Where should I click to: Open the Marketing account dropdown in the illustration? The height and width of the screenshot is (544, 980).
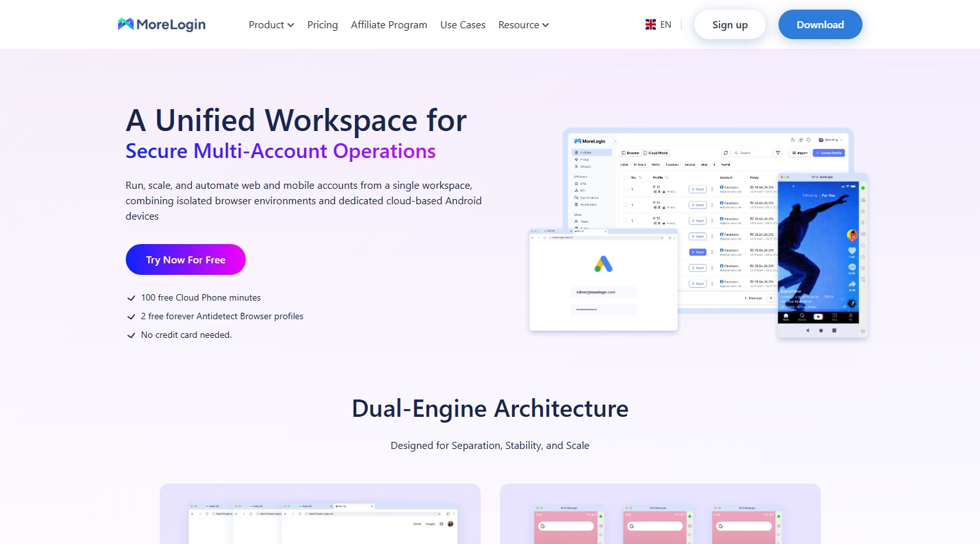coord(831,139)
